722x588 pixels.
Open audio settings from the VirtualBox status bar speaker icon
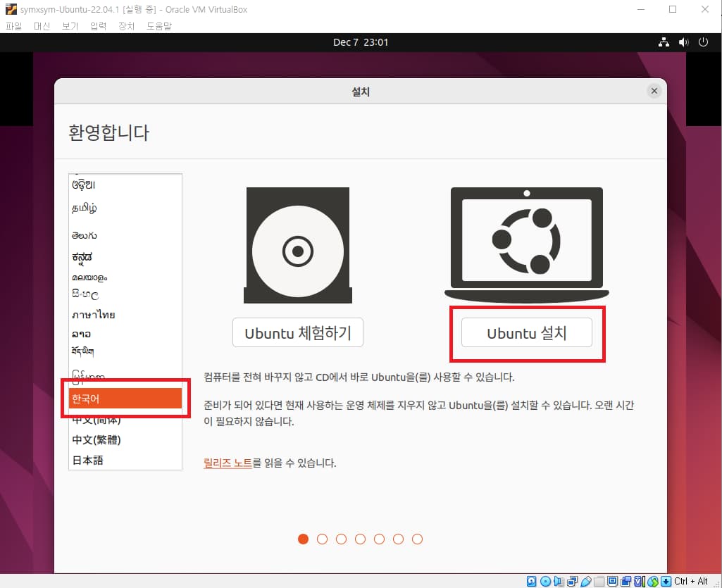tap(559, 581)
